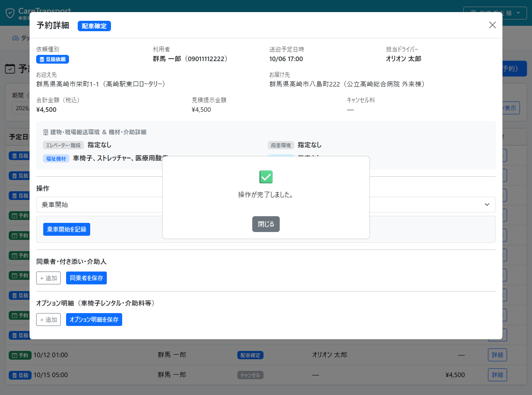The height and width of the screenshot is (395, 532).
Task: Close the confirmation popup with 閉じる
Action: [266, 224]
